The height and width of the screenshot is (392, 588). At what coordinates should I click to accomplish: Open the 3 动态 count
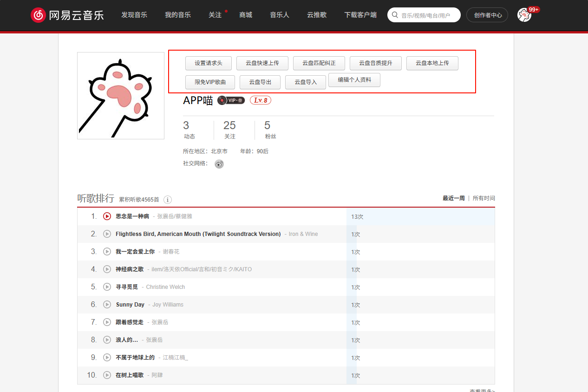tap(189, 130)
